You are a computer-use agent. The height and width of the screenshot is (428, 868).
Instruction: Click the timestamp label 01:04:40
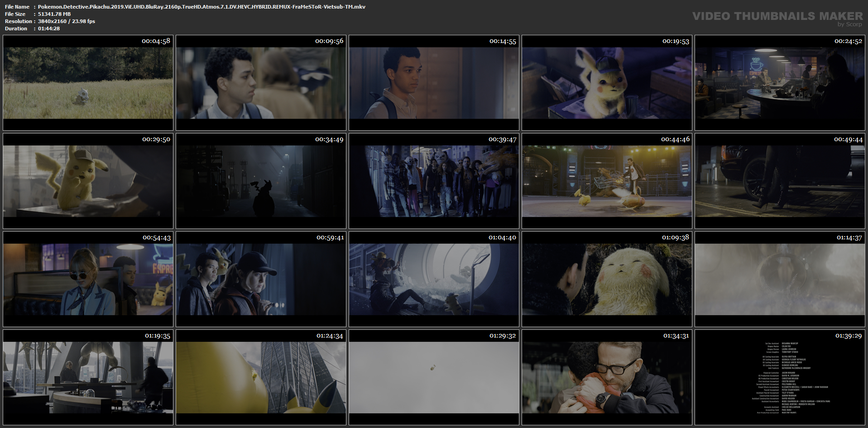coord(502,238)
